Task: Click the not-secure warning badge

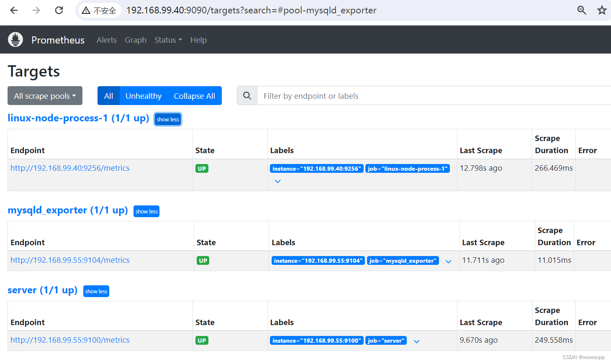Action: click(99, 10)
